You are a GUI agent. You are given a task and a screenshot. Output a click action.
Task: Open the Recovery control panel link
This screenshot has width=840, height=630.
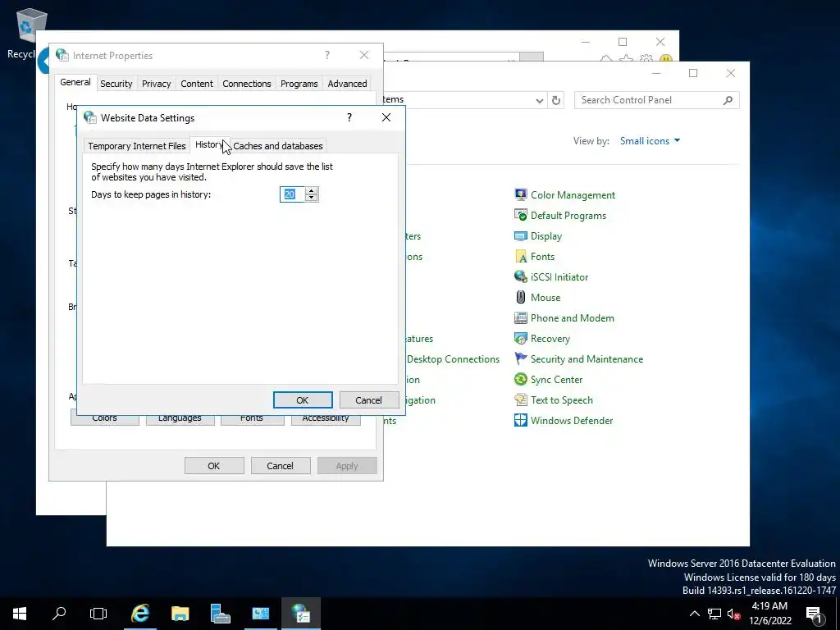[x=550, y=339]
